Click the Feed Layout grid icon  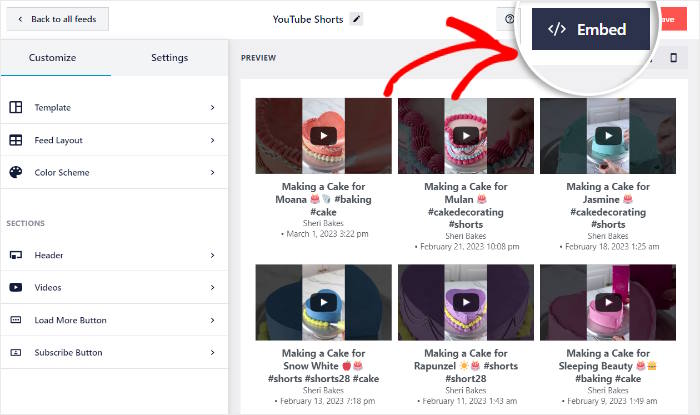16,140
